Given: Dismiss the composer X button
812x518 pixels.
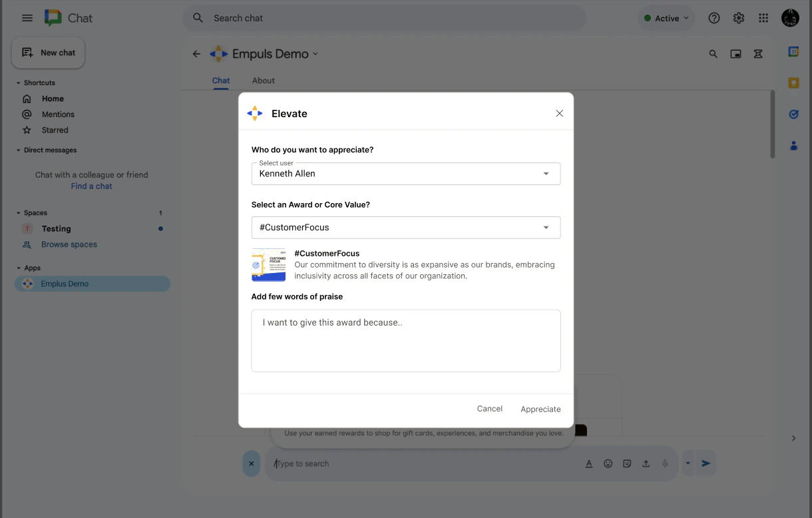Looking at the screenshot, I should [x=251, y=463].
